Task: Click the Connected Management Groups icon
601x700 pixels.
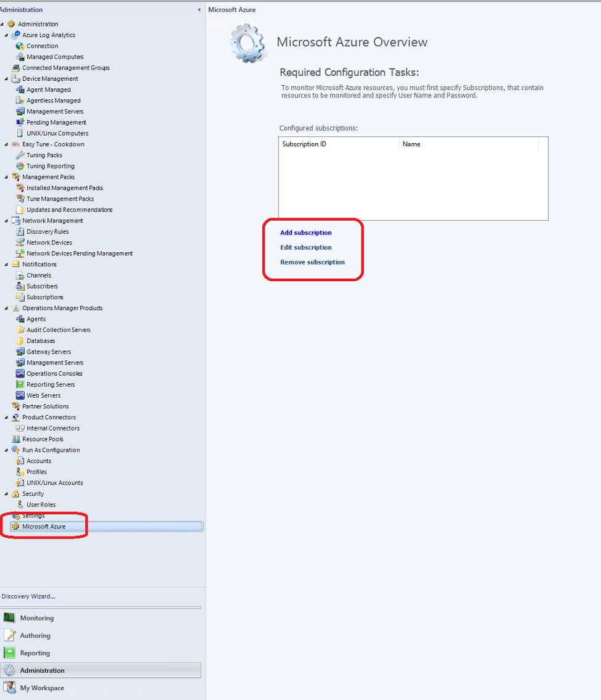Action: point(15,68)
